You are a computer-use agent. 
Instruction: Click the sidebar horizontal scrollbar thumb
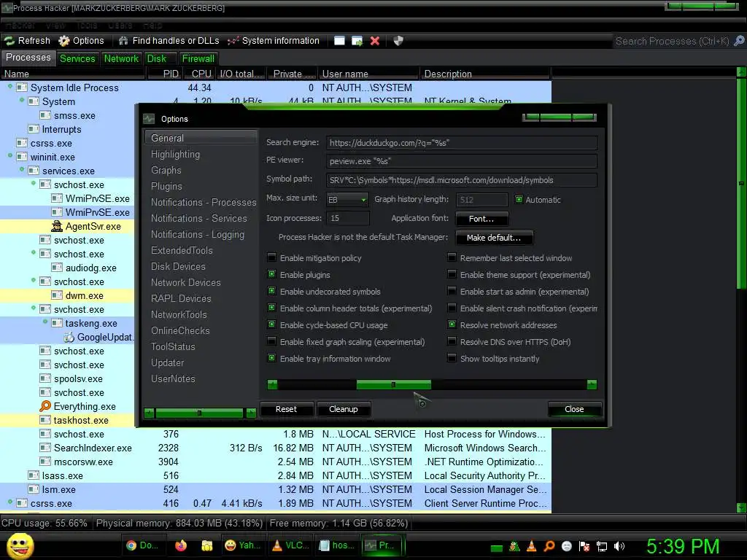point(199,413)
